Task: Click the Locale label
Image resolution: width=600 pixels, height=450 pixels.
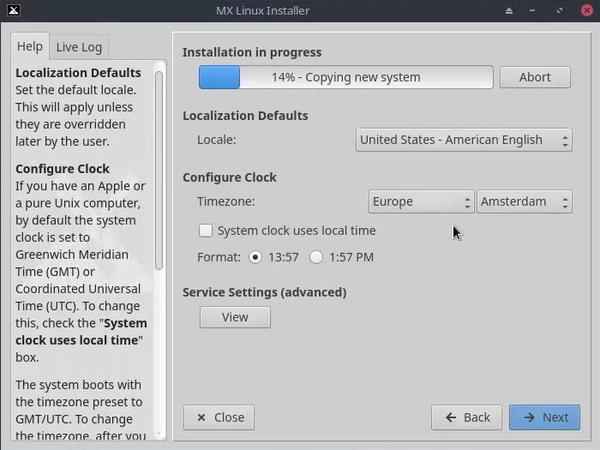Action: click(216, 140)
